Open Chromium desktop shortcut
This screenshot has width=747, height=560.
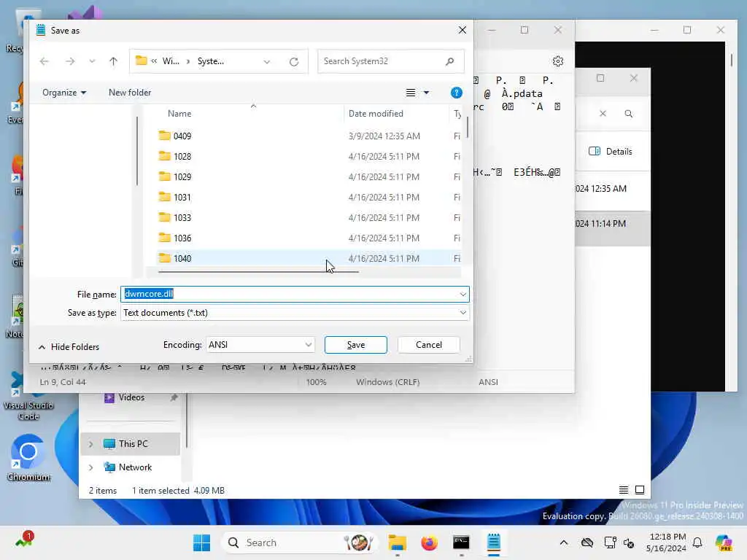28,458
